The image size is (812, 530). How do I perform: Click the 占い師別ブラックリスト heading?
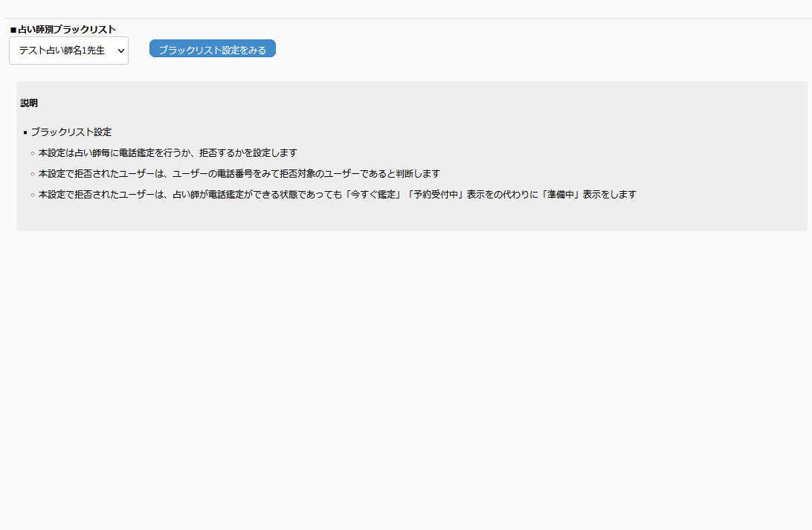[x=67, y=29]
